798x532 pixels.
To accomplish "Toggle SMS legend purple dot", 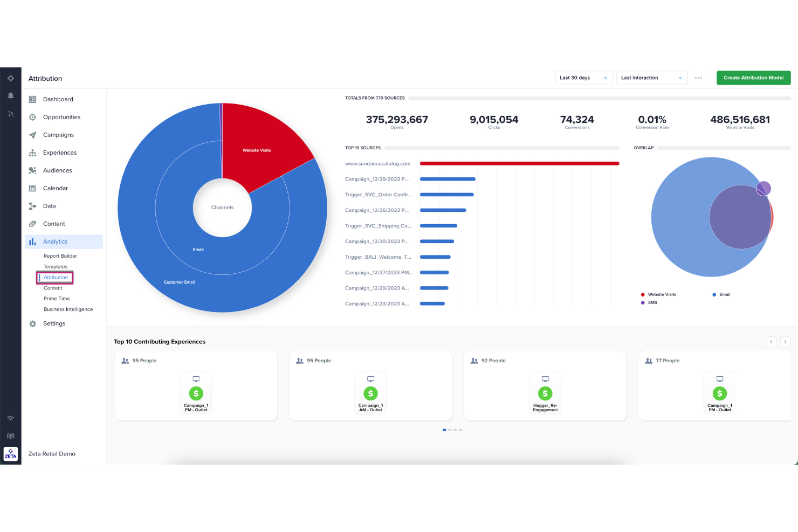I will (x=643, y=303).
